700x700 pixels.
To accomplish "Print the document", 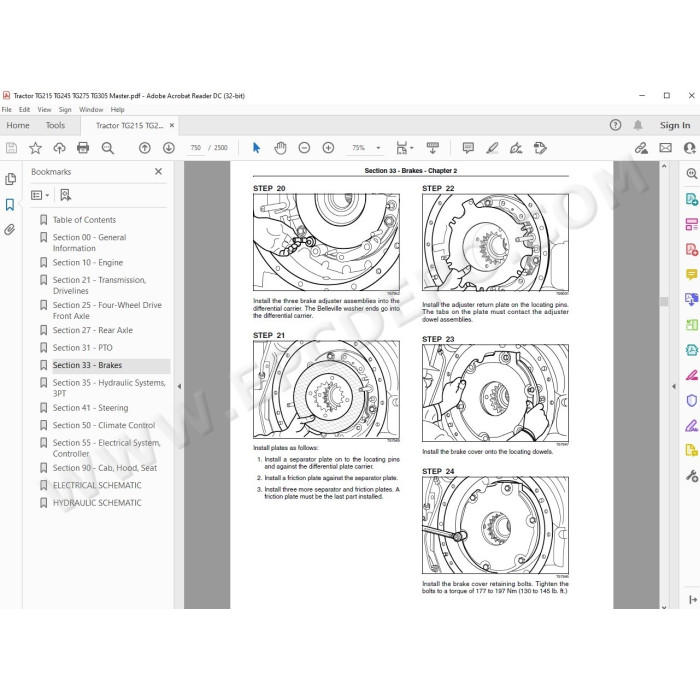I will tap(83, 148).
